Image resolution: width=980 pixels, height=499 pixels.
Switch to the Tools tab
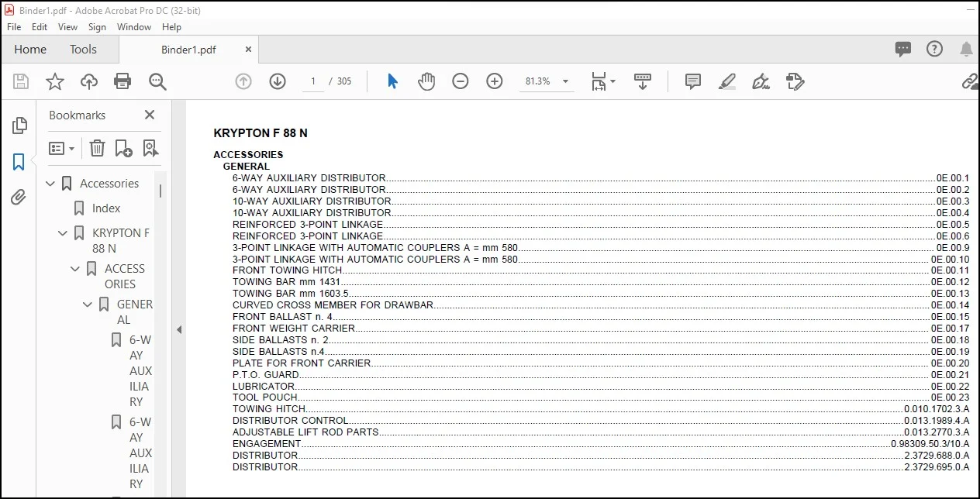83,49
